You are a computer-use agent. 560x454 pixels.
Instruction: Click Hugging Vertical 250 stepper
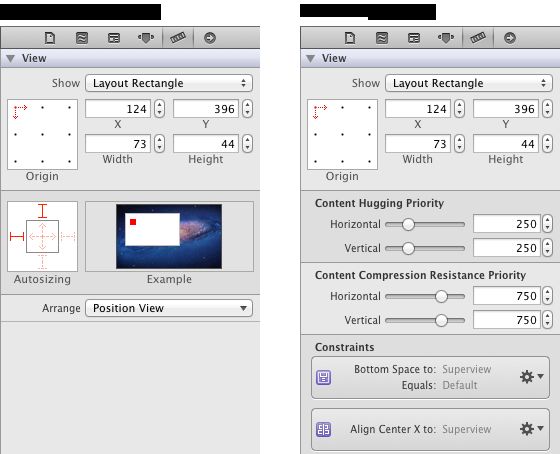pos(547,248)
